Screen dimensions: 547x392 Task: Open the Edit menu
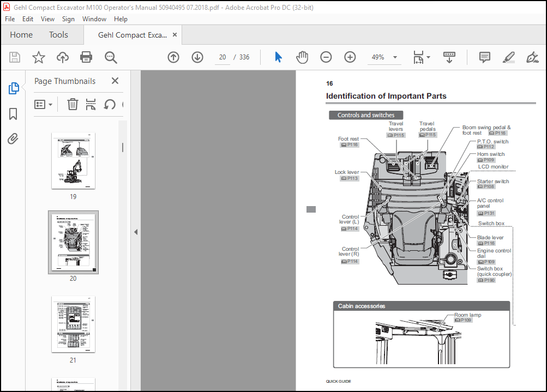pos(28,19)
